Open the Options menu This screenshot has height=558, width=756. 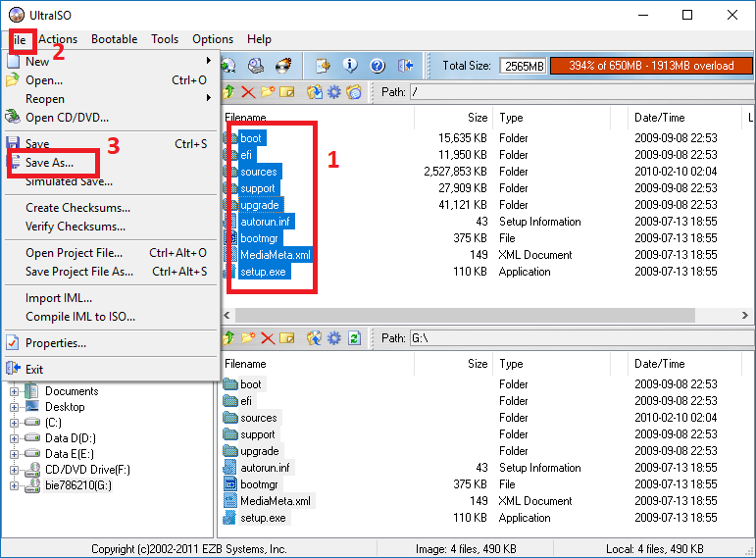tap(213, 39)
